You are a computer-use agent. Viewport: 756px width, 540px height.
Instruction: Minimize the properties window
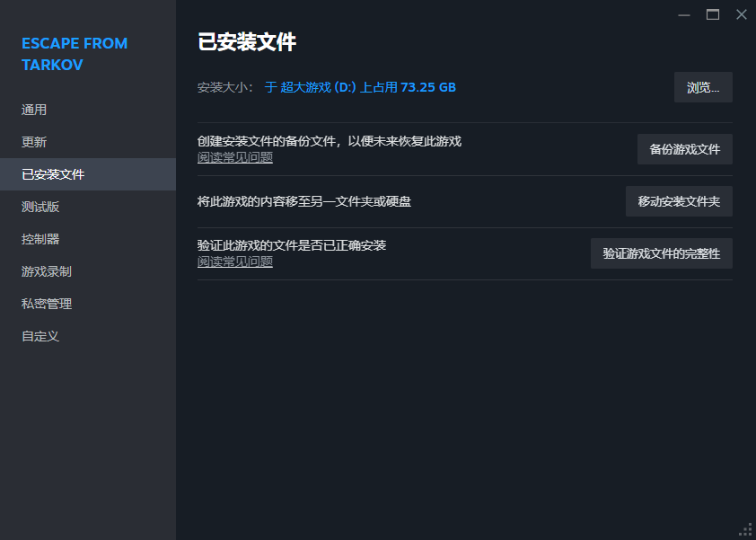tap(684, 14)
